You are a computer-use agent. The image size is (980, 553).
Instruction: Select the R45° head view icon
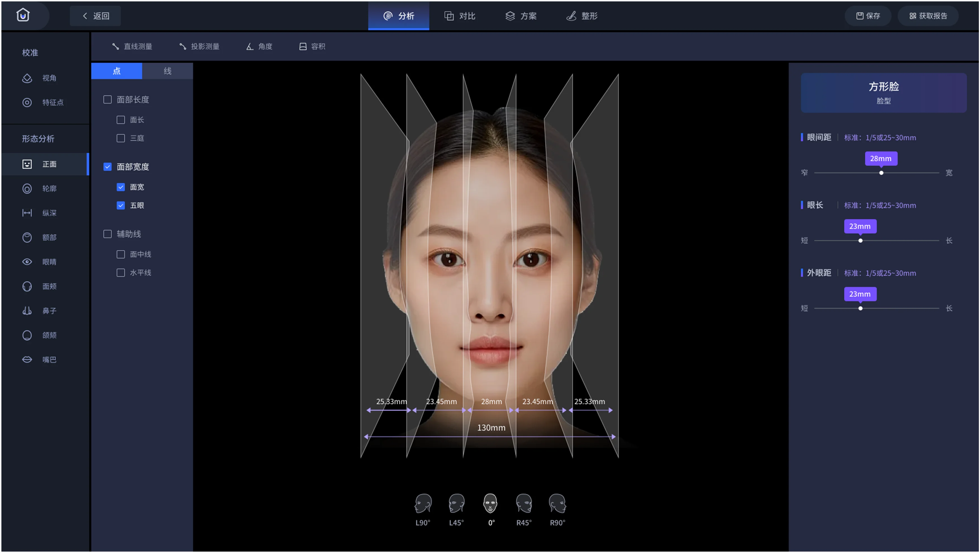point(524,504)
